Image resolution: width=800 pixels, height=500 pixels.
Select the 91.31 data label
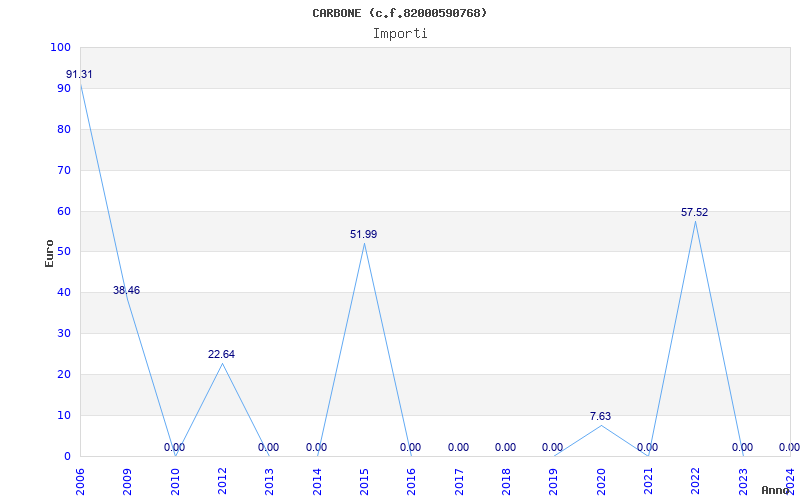click(79, 74)
